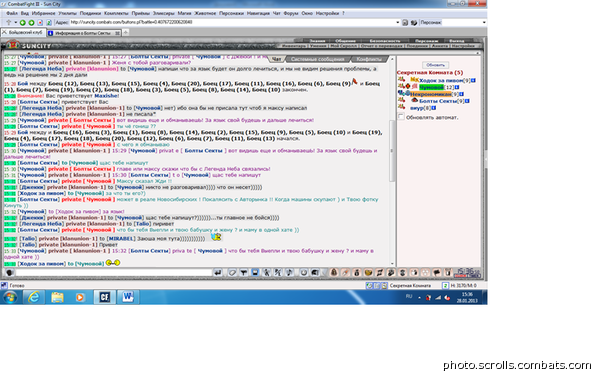Open the Навигация menu
The image size is (600, 375).
pyautogui.click(x=258, y=13)
